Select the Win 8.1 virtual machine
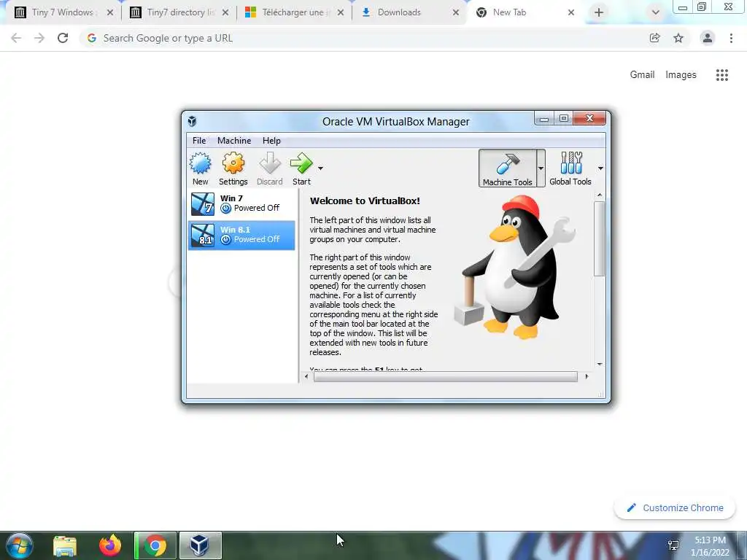The height and width of the screenshot is (560, 747). pos(241,235)
